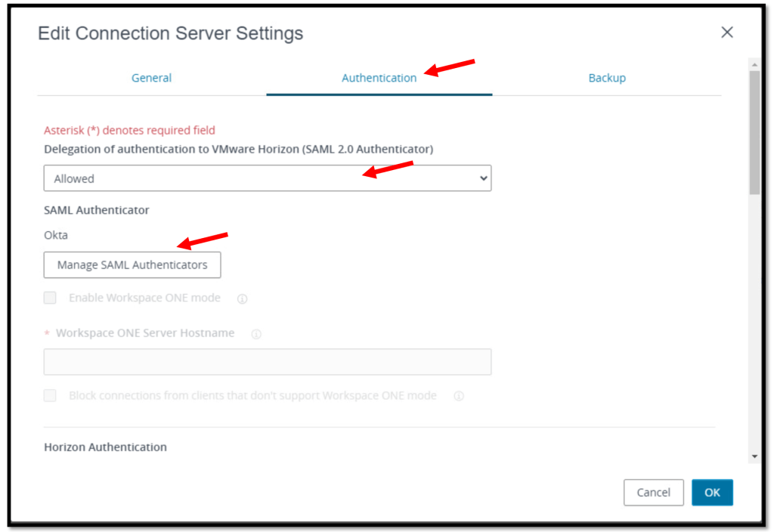This screenshot has width=774, height=532.
Task: Close the Edit Connection Server Settings dialog
Action: [727, 32]
